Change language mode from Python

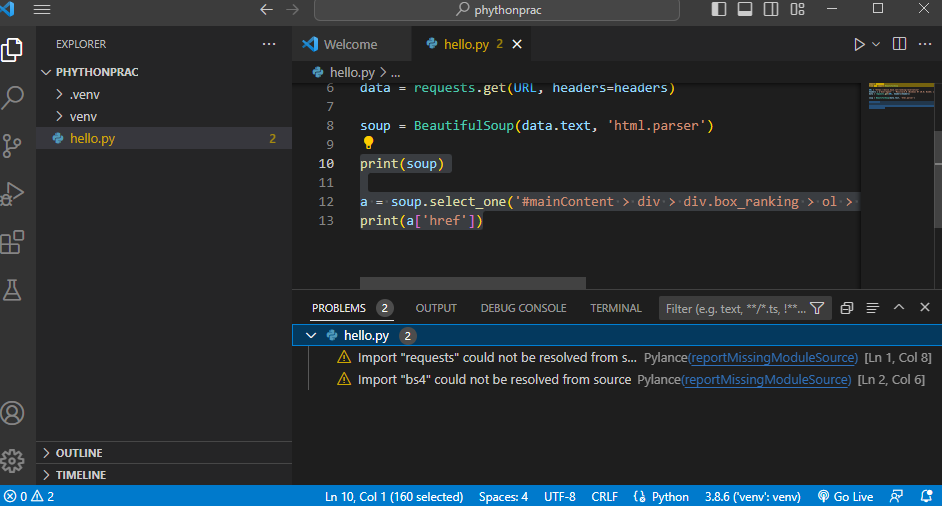point(670,496)
